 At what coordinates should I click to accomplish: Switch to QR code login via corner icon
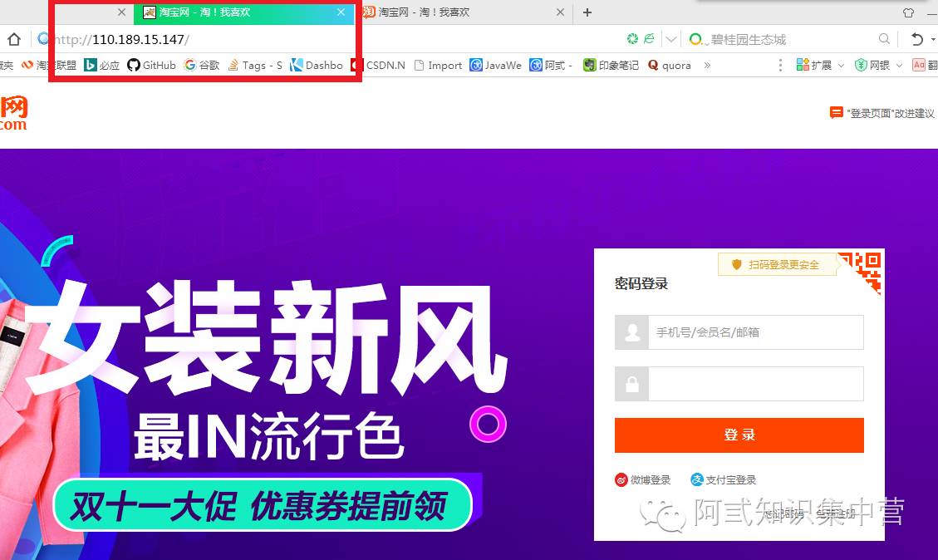[868, 270]
